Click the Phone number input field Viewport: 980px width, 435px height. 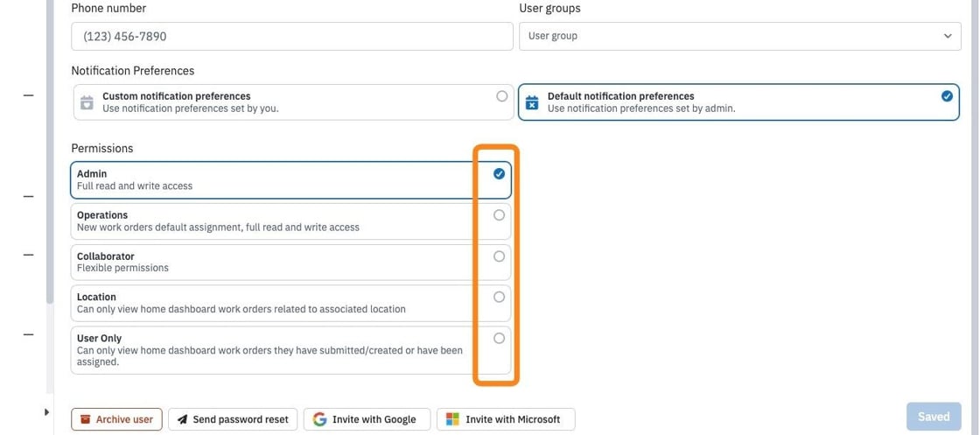point(292,36)
